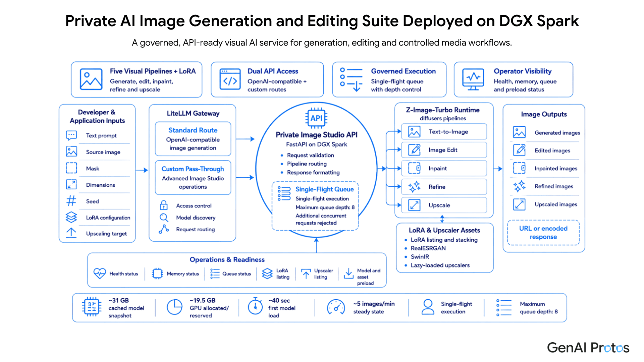Click the Text-to-Image pipeline label
The image size is (644, 362).
tap(448, 132)
